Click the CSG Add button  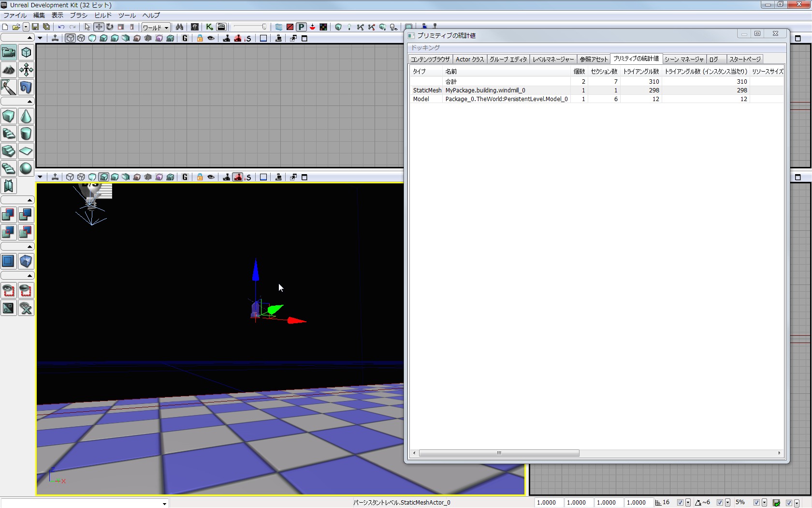[9, 215]
